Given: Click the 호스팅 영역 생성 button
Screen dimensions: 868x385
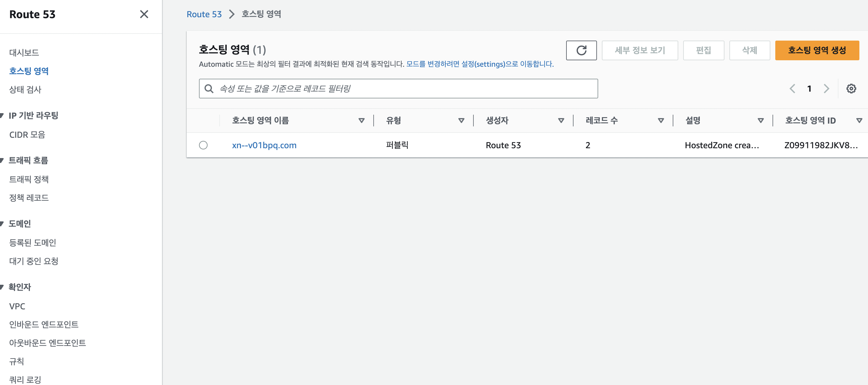Looking at the screenshot, I should coord(817,50).
